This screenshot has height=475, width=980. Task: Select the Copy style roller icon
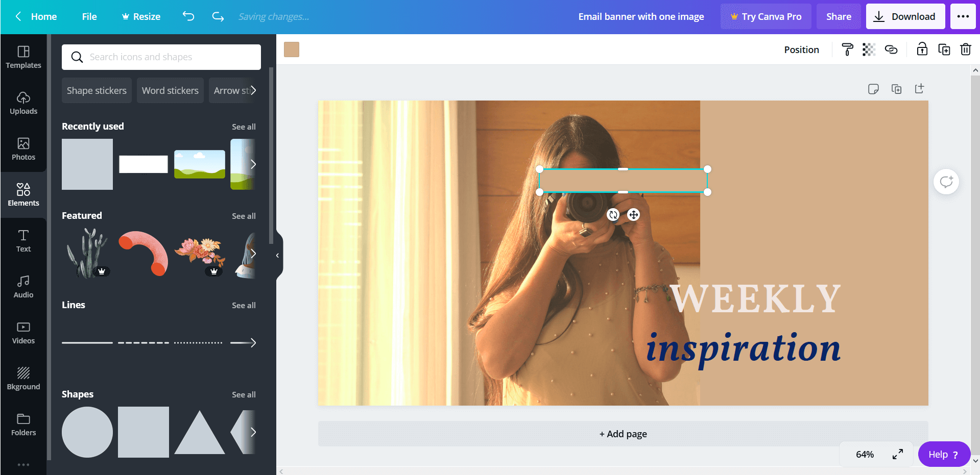847,49
